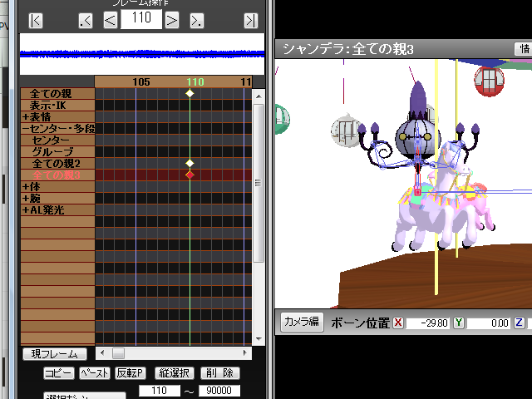This screenshot has width=532, height=399.
Task: Select the 表示·IK row
Action: tap(57, 106)
